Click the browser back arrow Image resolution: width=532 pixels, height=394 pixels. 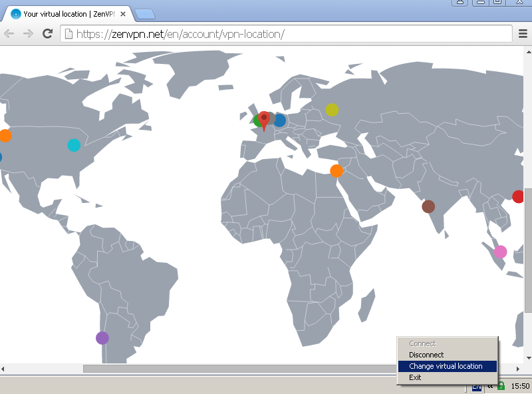[x=9, y=34]
